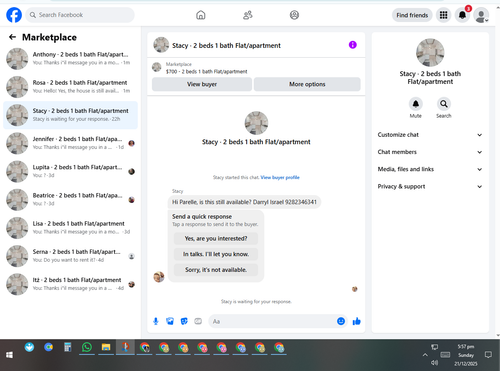Open the account profile picture menu

click(x=481, y=15)
